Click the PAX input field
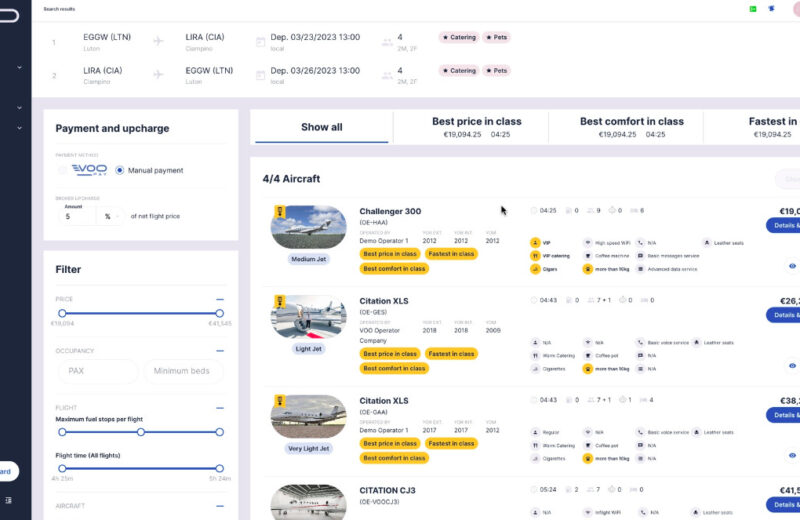 (x=97, y=371)
